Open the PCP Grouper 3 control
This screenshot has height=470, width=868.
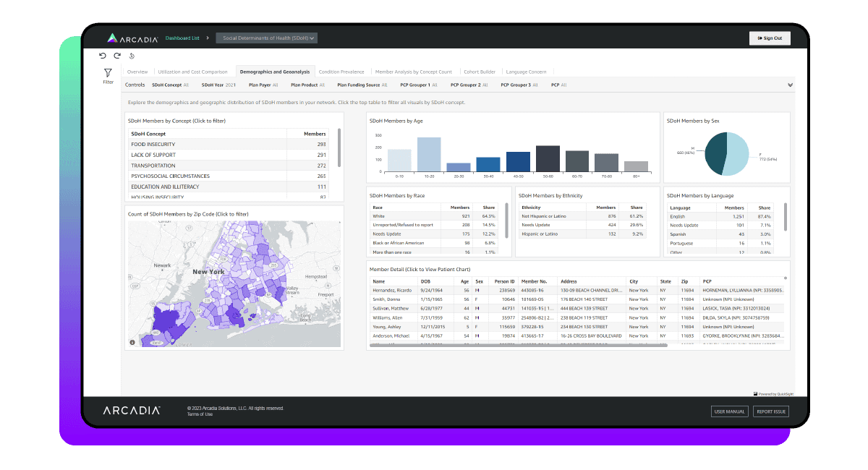pos(519,85)
